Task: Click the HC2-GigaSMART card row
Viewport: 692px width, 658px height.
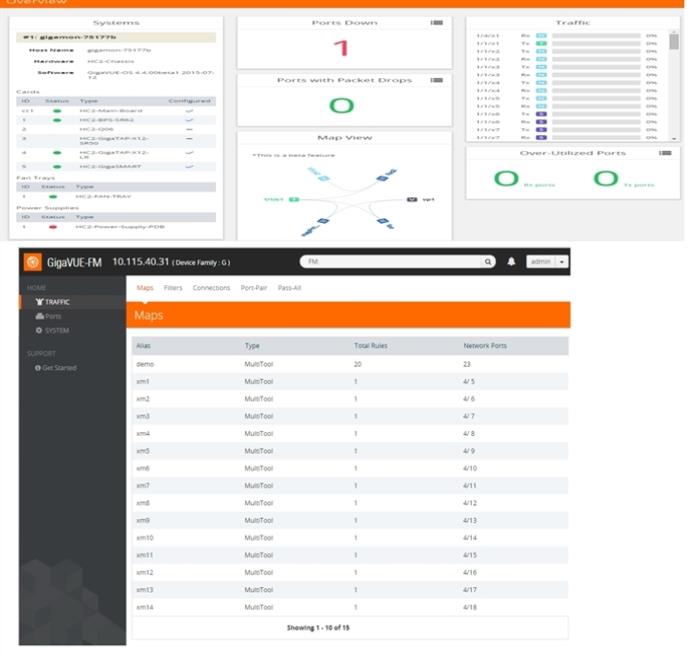Action: coord(116,167)
